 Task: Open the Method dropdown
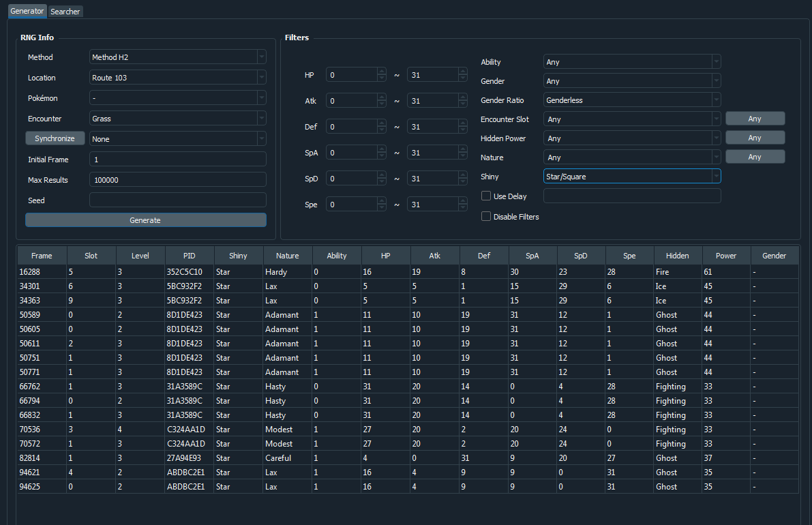177,57
